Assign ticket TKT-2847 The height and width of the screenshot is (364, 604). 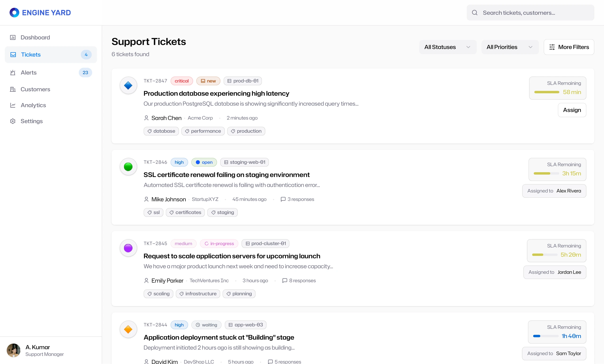tap(572, 110)
